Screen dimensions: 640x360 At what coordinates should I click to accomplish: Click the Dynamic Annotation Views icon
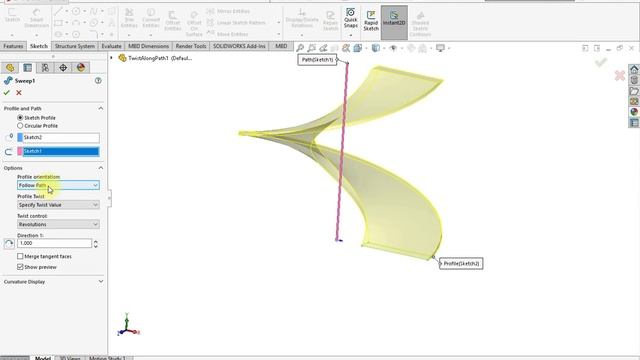click(x=346, y=49)
